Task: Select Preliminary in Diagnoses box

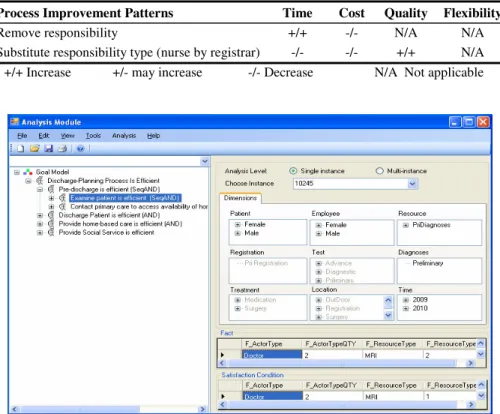Action: point(428,263)
